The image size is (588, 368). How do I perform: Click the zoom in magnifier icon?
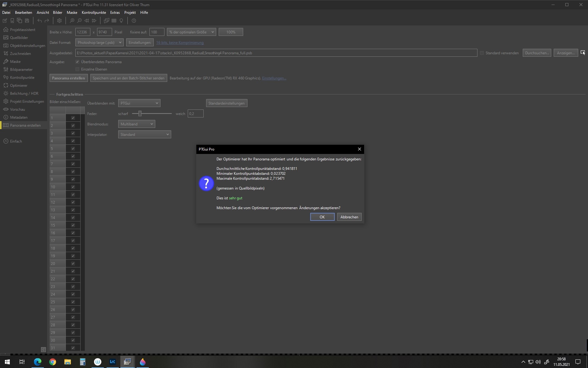72,21
